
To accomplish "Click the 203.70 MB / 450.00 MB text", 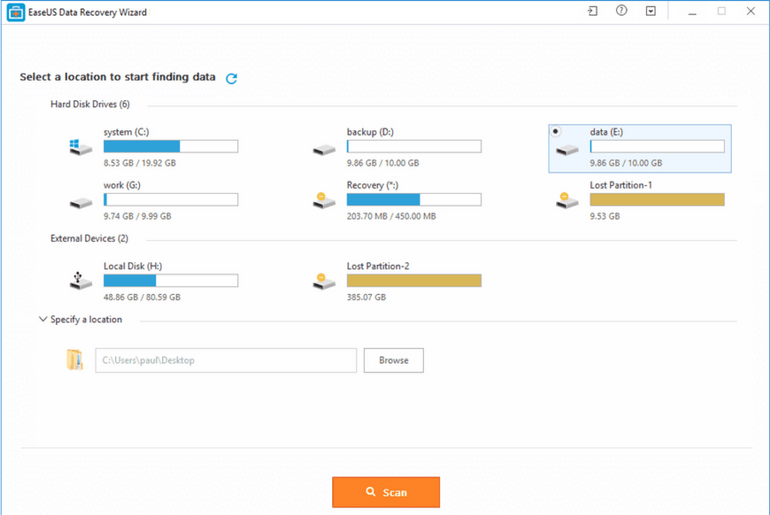I will coord(391,216).
